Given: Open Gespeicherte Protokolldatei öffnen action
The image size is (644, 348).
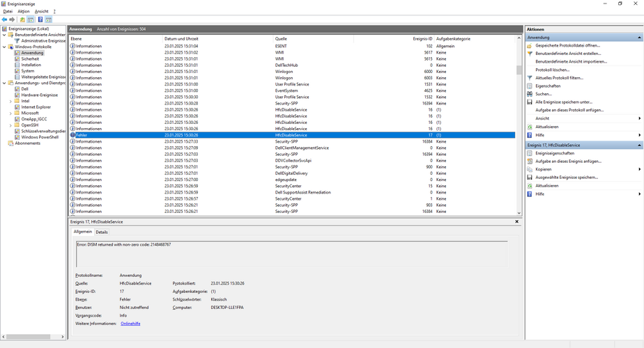Looking at the screenshot, I should 567,45.
